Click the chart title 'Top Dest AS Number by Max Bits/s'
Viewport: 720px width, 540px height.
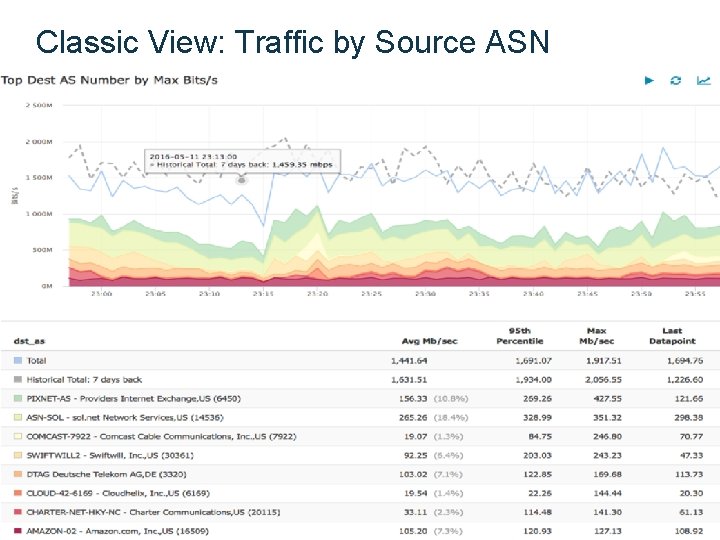pos(109,80)
